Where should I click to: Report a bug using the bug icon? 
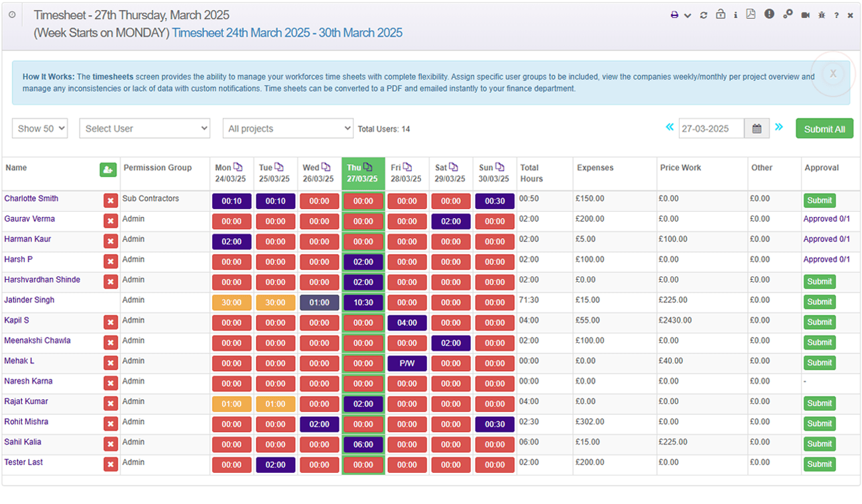822,15
